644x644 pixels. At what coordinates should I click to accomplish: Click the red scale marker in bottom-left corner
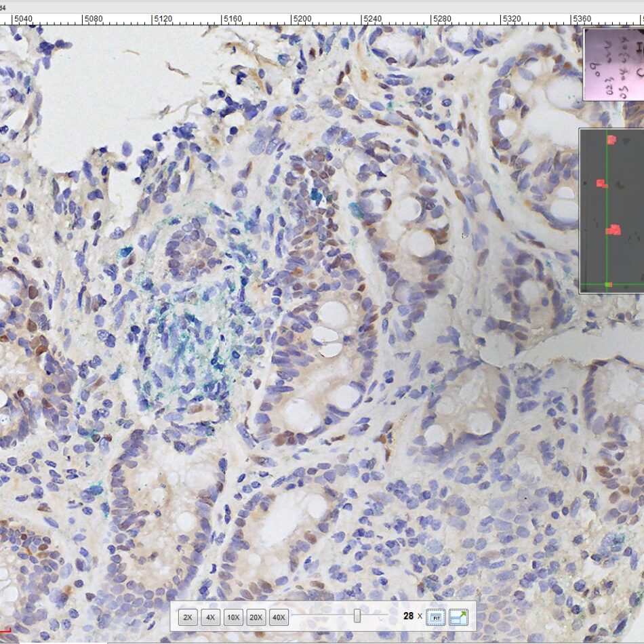pos(5,631)
